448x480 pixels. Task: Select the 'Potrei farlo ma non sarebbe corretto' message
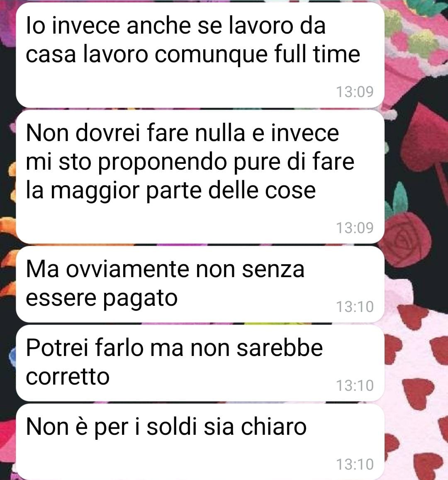click(200, 363)
